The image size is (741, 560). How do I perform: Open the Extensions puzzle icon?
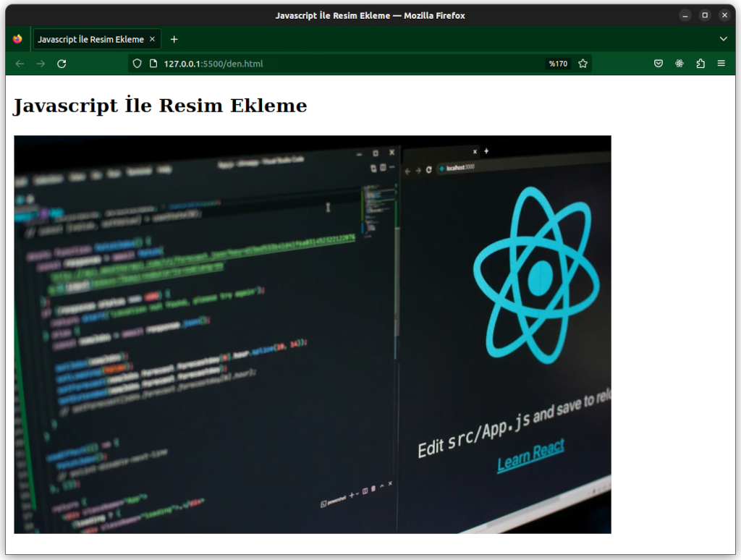[700, 64]
